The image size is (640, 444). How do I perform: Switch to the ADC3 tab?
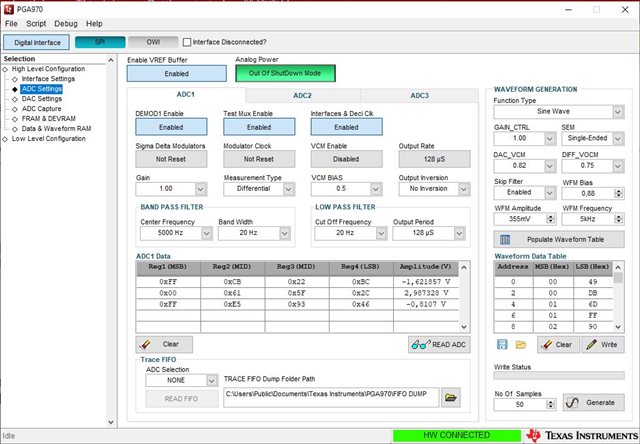pyautogui.click(x=420, y=95)
